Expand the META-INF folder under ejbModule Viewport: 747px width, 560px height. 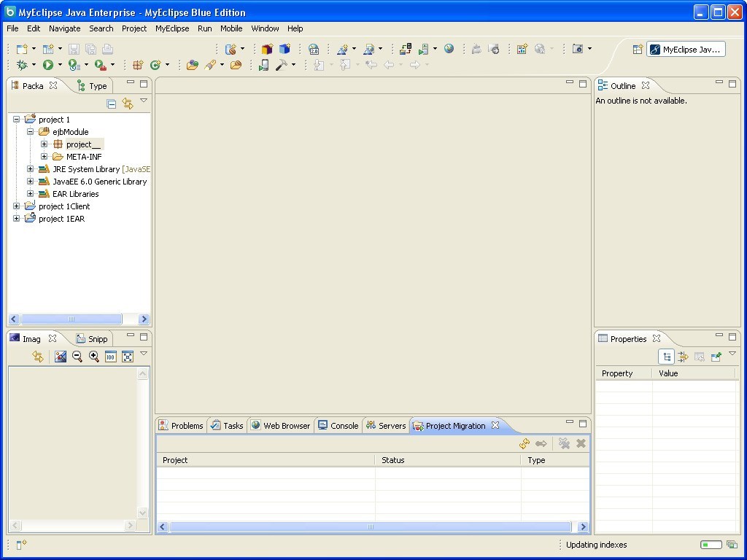[44, 157]
